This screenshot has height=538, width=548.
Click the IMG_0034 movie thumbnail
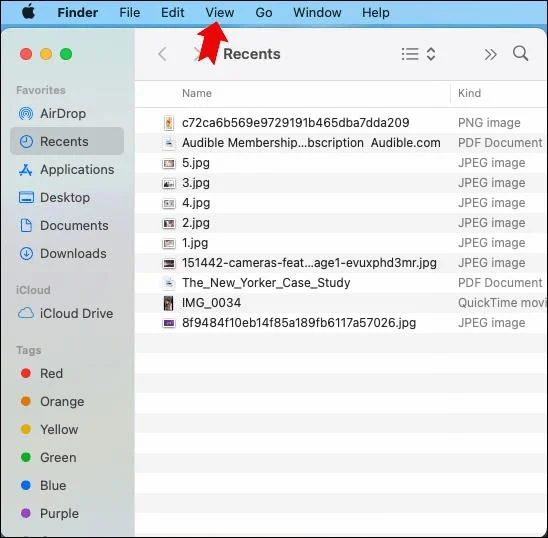pos(168,303)
